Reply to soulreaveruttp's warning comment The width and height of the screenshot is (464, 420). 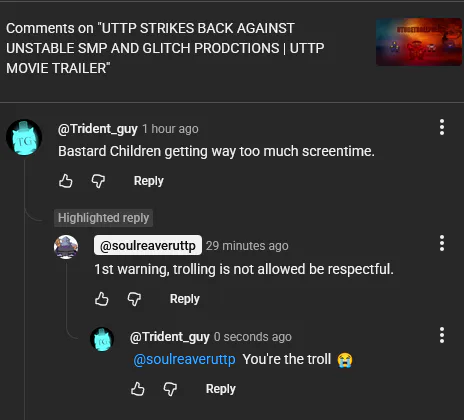click(185, 299)
